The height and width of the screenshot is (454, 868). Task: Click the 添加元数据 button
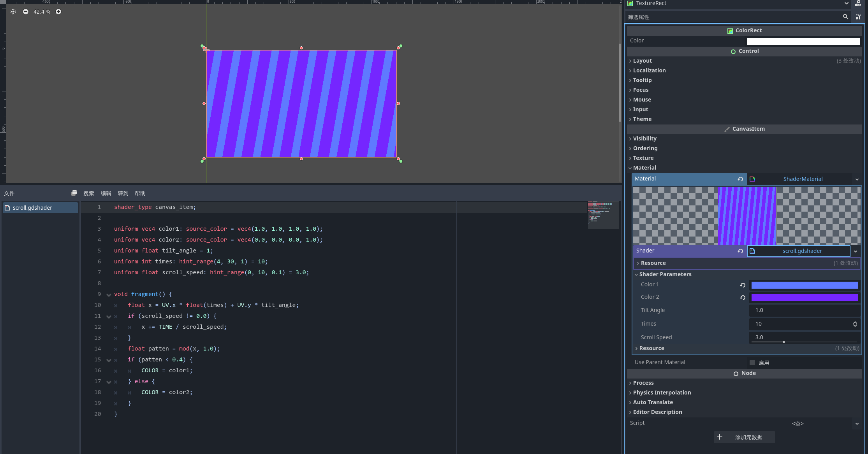[744, 437]
